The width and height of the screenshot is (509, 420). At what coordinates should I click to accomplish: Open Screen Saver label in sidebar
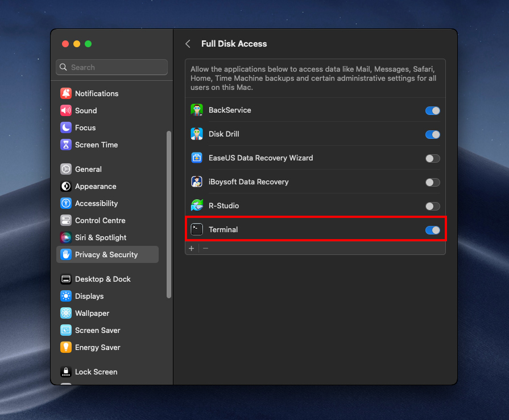point(98,330)
